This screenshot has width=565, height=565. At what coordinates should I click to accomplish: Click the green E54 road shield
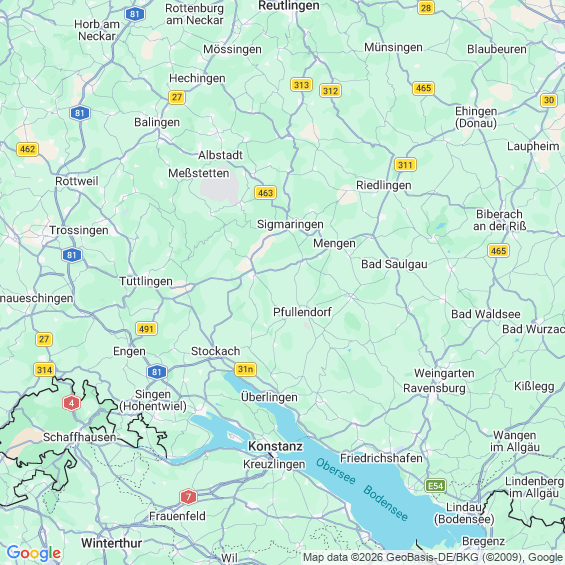point(436,486)
